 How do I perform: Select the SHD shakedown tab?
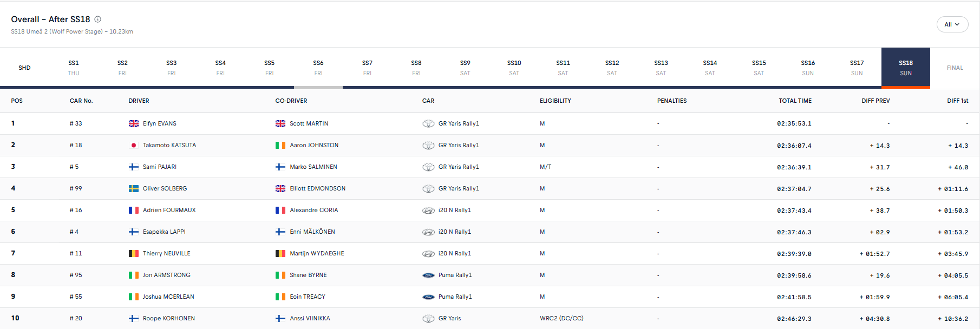coord(24,68)
